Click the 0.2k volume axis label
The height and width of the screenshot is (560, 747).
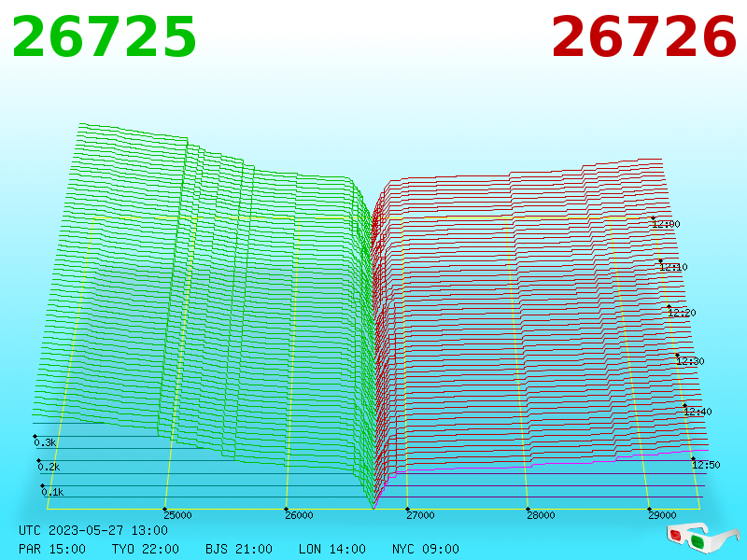pyautogui.click(x=49, y=468)
